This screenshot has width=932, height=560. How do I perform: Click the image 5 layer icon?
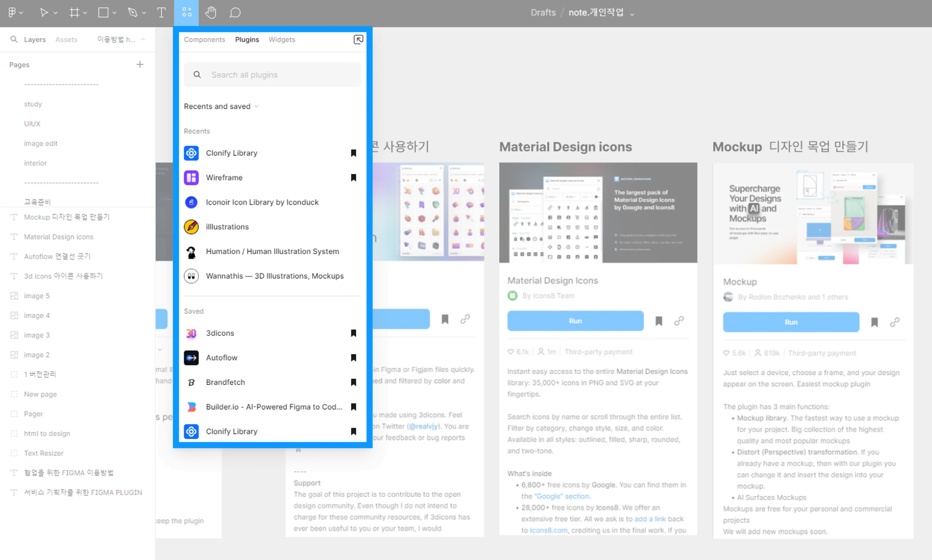point(14,296)
